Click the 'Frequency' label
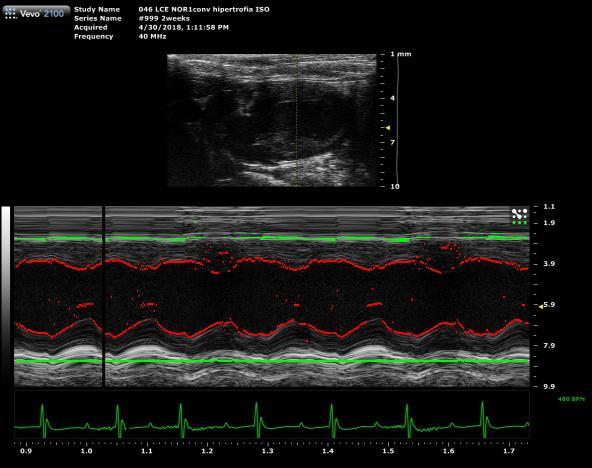Screen dimensions: 592x468 94,37
